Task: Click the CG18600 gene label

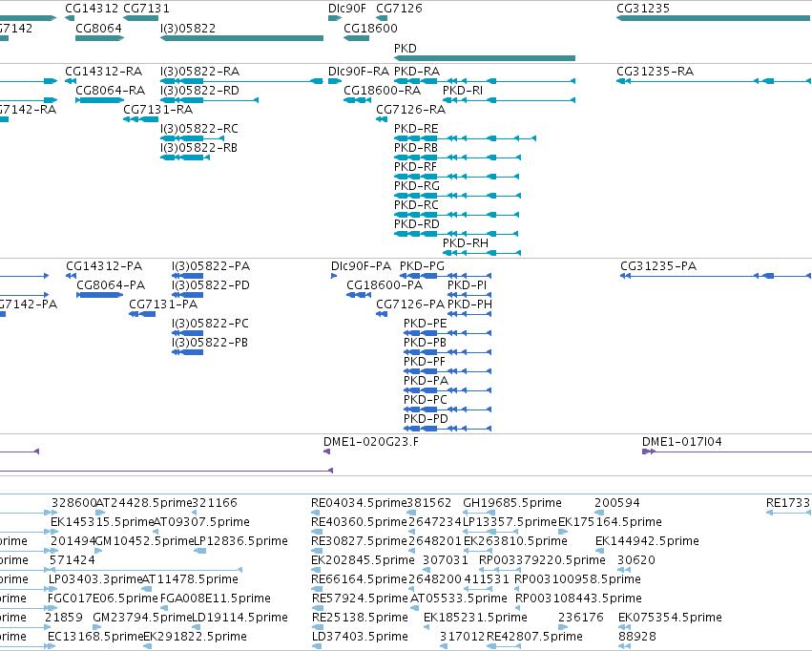Action: click(x=370, y=28)
